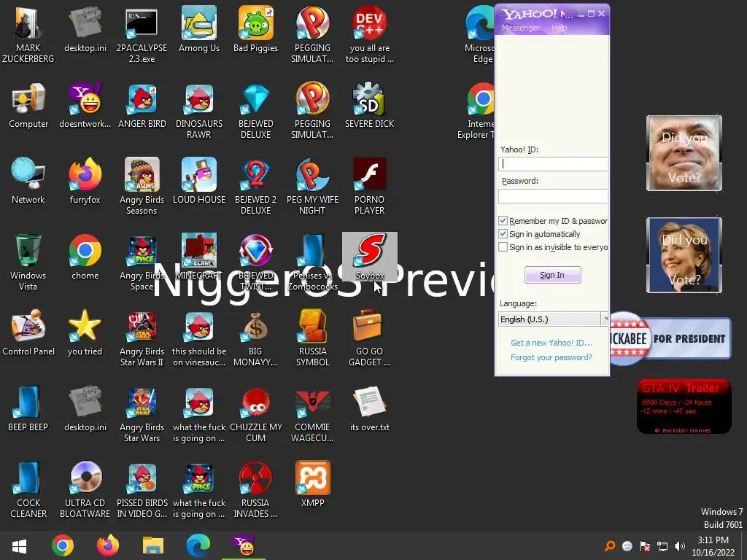The width and height of the screenshot is (747, 560).
Task: Open the furryfox Firefox shortcut
Action: [x=85, y=181]
